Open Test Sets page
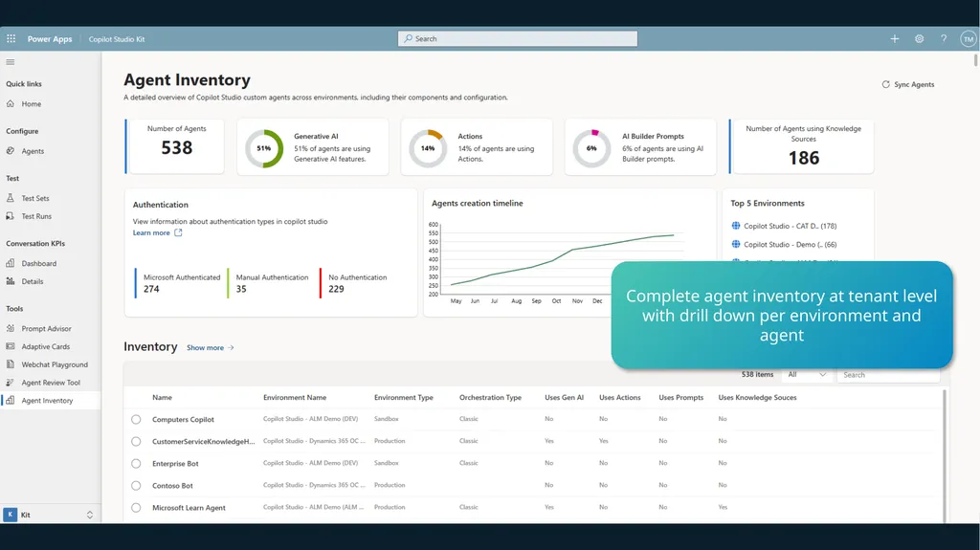 click(x=35, y=198)
